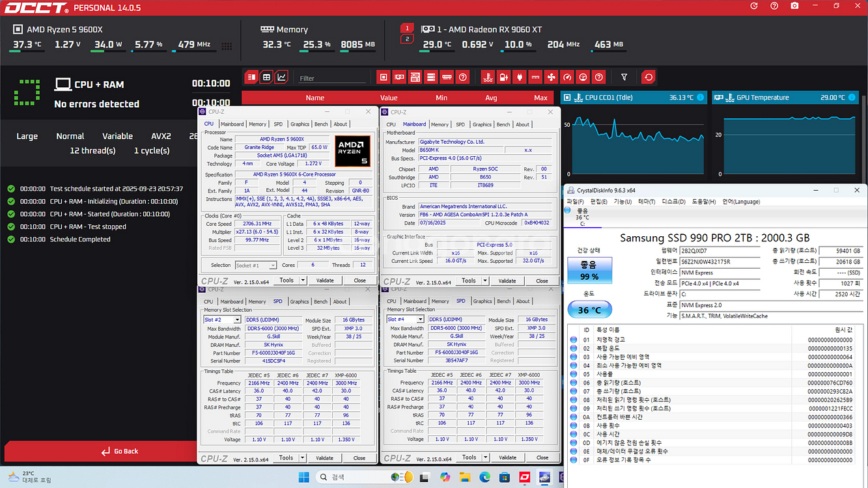868x488 pixels.
Task: Open OCCT help from the title bar
Action: pyautogui.click(x=774, y=6)
